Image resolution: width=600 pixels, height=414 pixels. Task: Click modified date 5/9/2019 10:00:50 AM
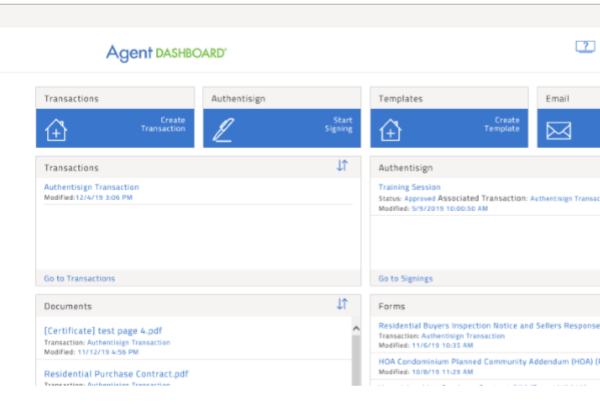[450, 209]
